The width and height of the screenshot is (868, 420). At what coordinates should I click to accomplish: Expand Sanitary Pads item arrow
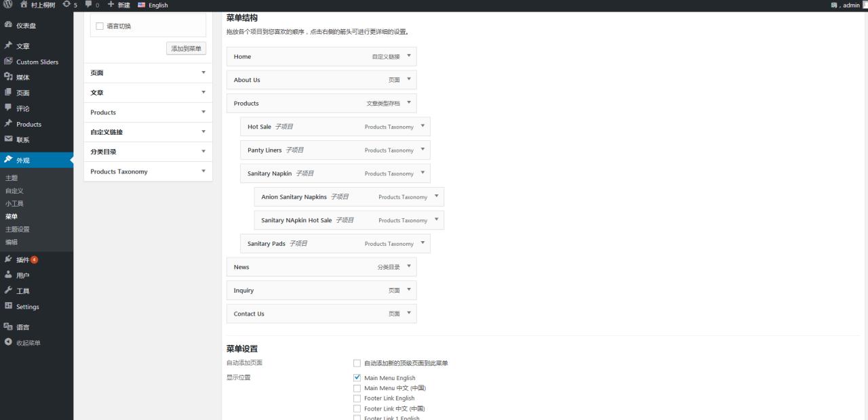pyautogui.click(x=422, y=243)
